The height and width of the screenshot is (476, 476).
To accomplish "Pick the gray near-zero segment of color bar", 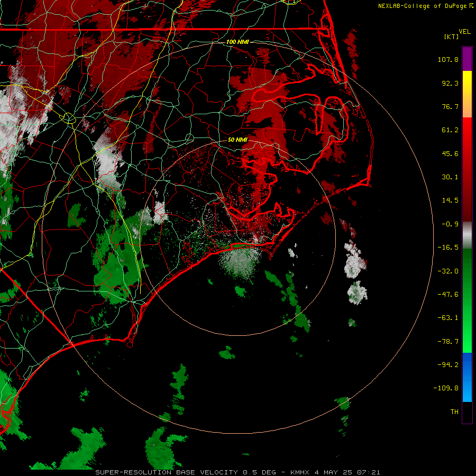I will [x=467, y=235].
